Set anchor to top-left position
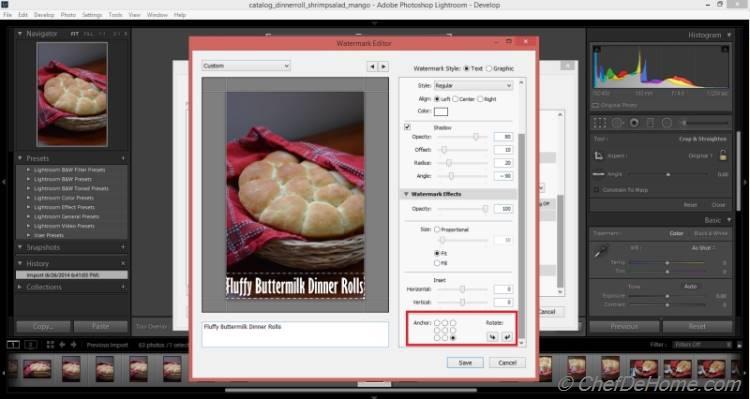 point(437,323)
